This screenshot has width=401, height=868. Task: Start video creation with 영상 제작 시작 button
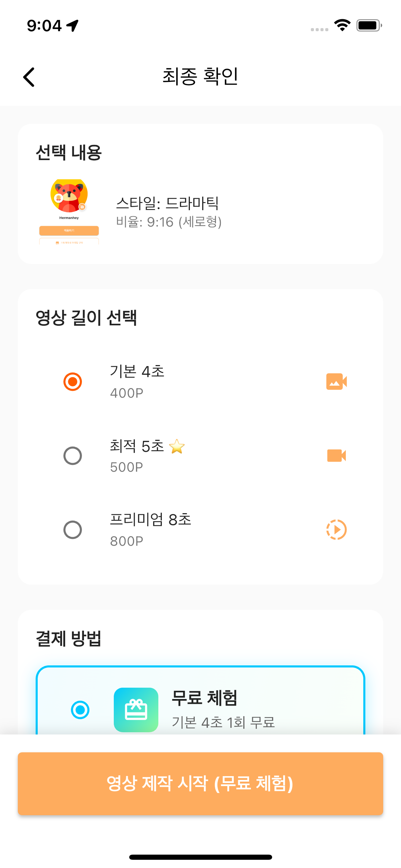tap(200, 783)
